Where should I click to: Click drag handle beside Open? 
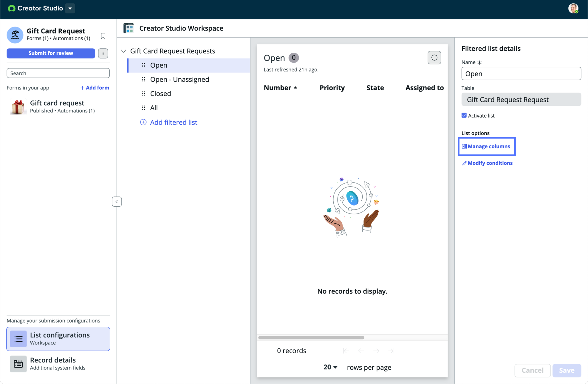[143, 65]
